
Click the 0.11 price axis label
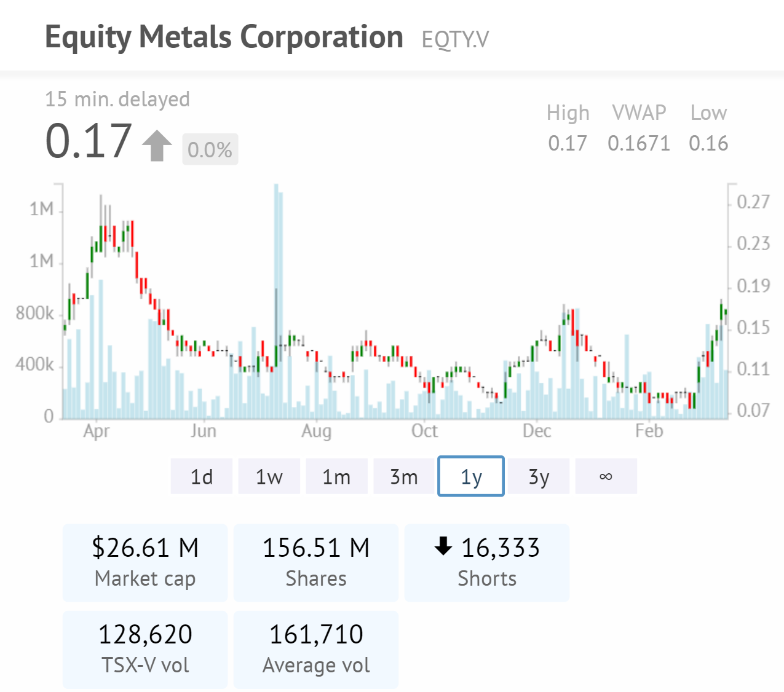coord(753,369)
